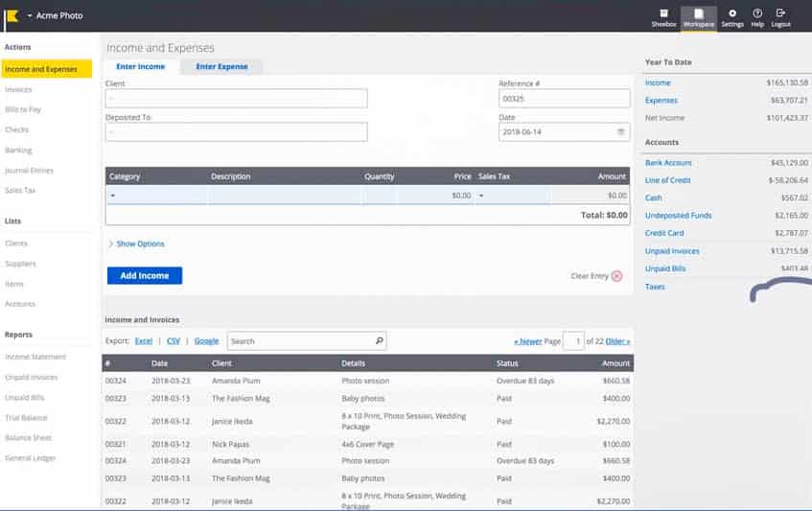The width and height of the screenshot is (812, 511).
Task: Open the Bank Account link under Accounts
Action: tap(668, 163)
